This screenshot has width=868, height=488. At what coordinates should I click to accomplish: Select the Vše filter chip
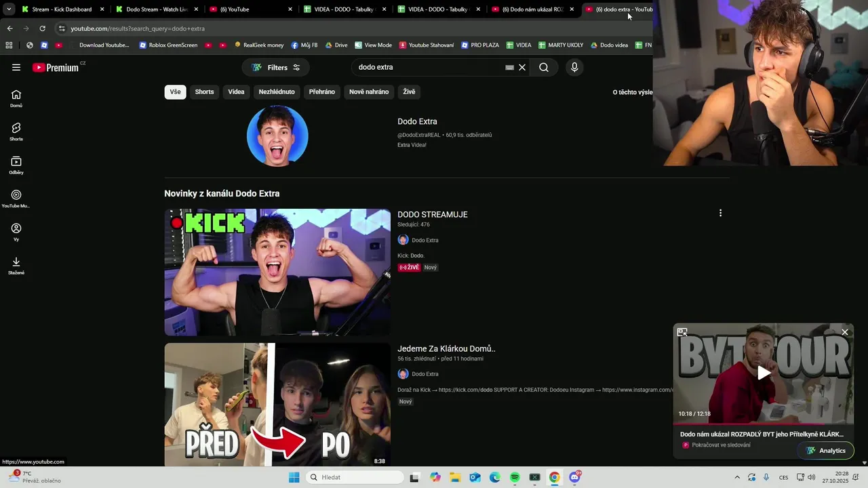click(x=175, y=91)
